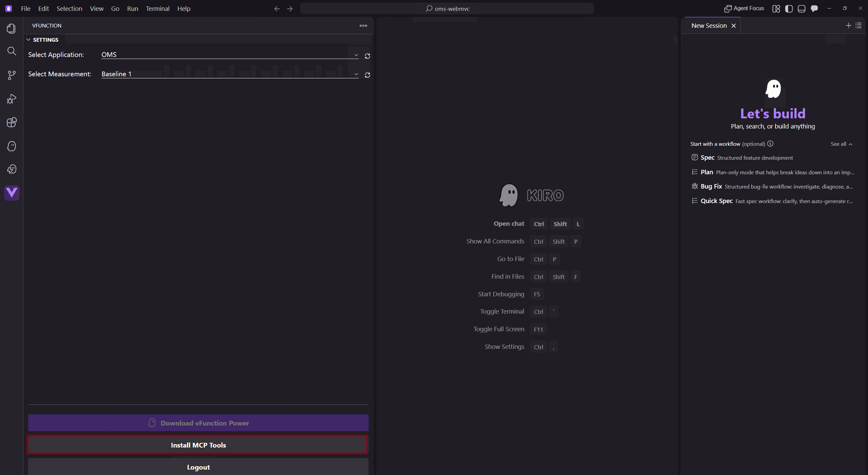This screenshot has width=868, height=475.
Task: Toggle the primary sidebar visibility
Action: 789,9
